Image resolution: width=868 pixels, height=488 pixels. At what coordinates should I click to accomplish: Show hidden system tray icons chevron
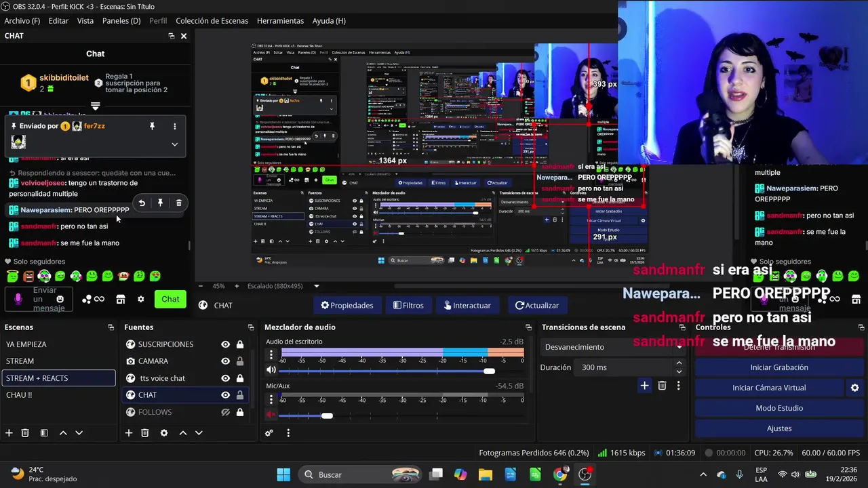(x=703, y=474)
